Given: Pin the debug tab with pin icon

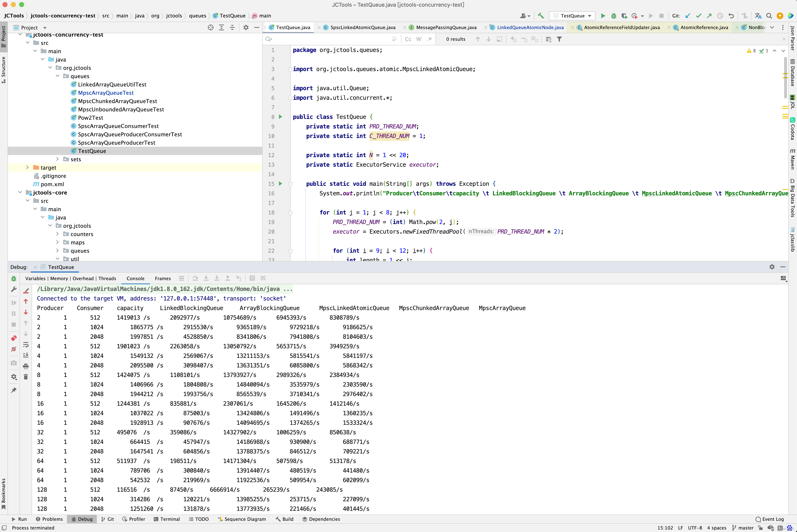Looking at the screenshot, I should [14, 390].
